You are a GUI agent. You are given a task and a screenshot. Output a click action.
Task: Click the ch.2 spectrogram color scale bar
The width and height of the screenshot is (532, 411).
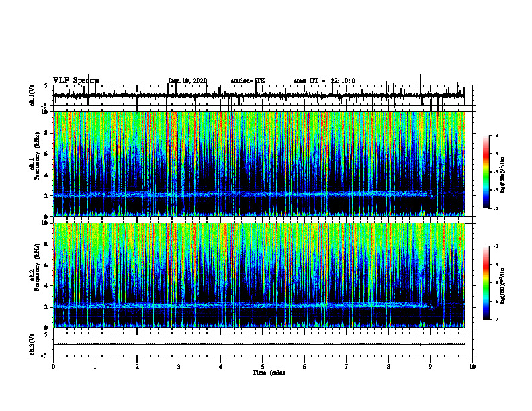point(486,283)
